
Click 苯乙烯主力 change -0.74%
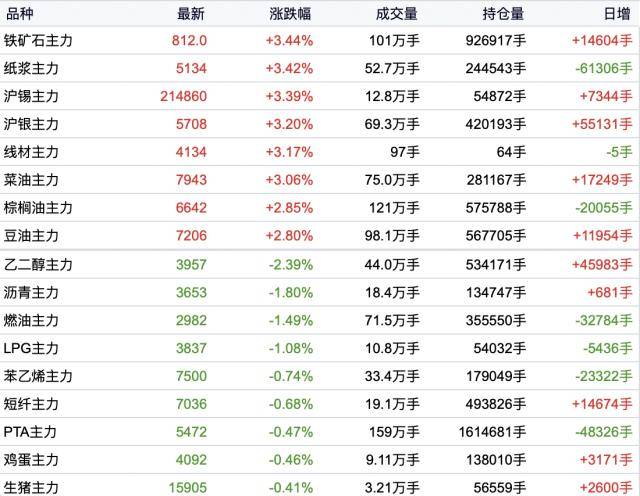(291, 376)
